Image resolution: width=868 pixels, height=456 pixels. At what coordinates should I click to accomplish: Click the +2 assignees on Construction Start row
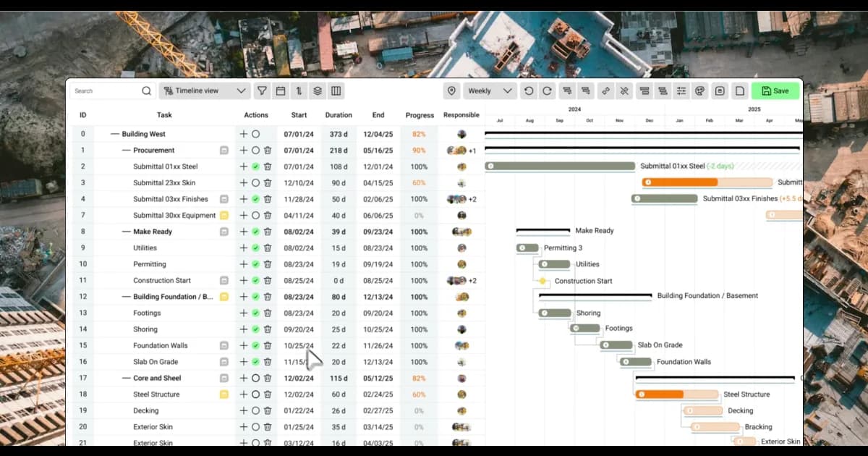[472, 281]
